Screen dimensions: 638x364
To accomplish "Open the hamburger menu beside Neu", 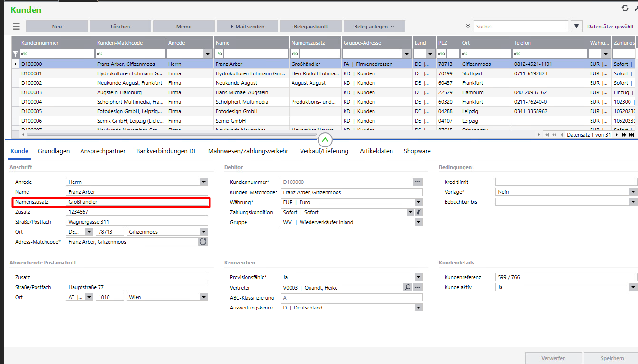I will tap(17, 27).
